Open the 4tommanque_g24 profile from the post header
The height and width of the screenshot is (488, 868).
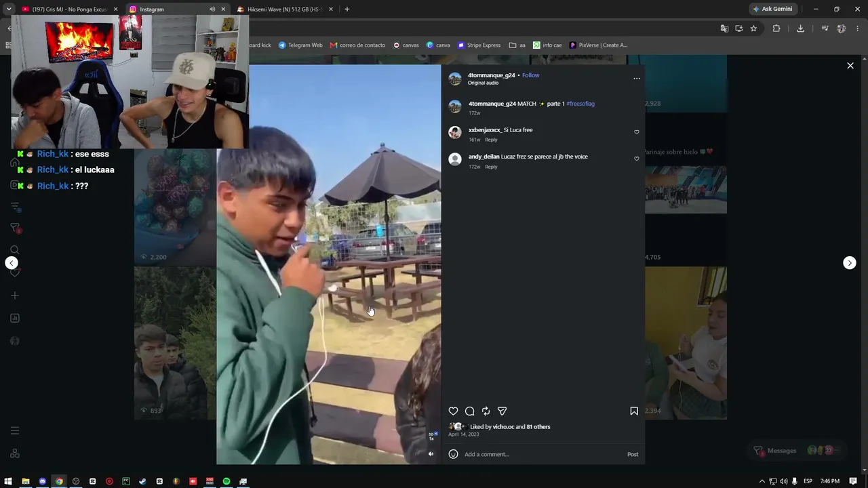click(x=492, y=75)
